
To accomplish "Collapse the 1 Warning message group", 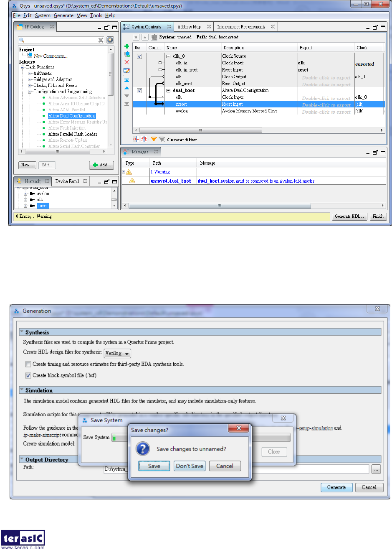I will point(124,172).
